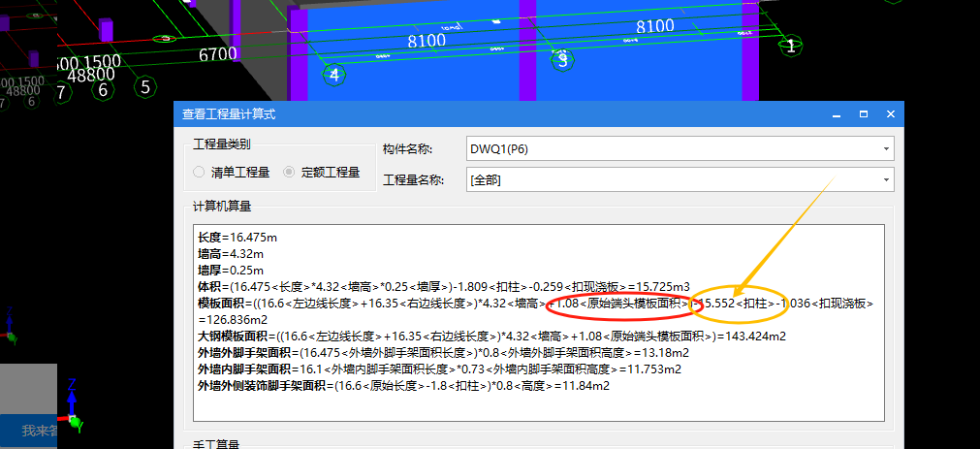
Task: Click the 大钢模板面积 formula line
Action: [491, 337]
